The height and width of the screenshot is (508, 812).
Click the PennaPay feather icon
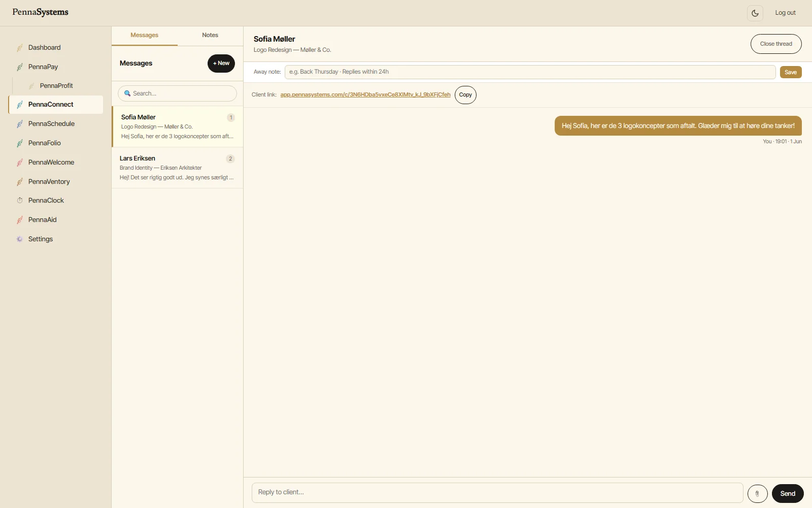point(20,67)
